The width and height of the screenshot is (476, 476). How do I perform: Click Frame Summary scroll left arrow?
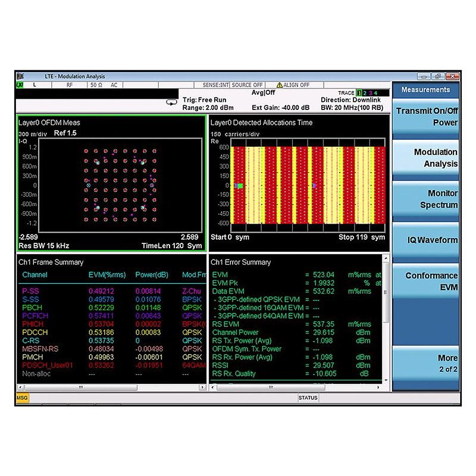(20, 387)
